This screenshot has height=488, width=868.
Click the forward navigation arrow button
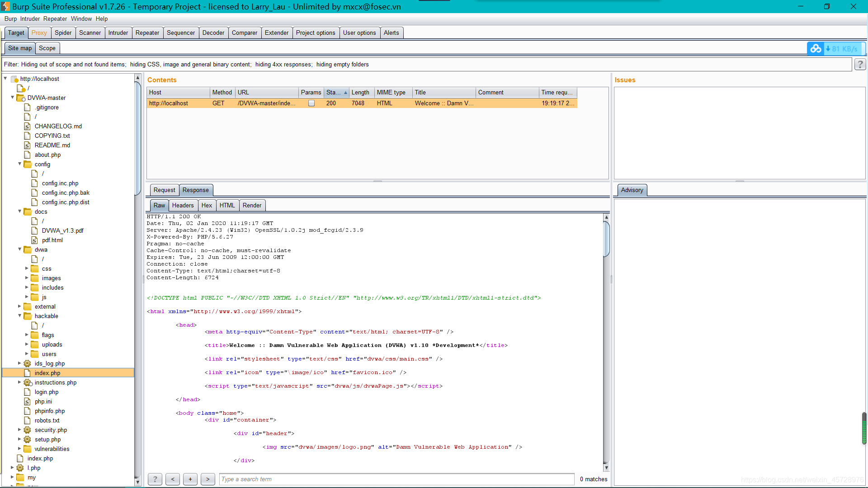208,479
